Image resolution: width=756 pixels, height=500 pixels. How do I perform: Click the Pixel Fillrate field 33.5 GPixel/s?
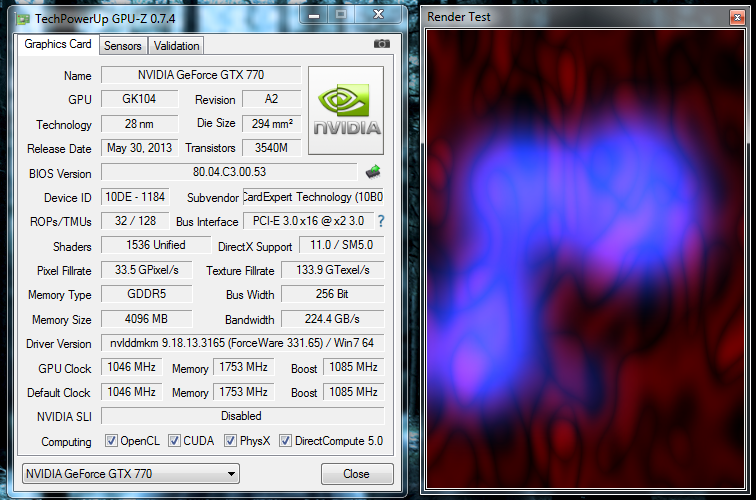147,270
